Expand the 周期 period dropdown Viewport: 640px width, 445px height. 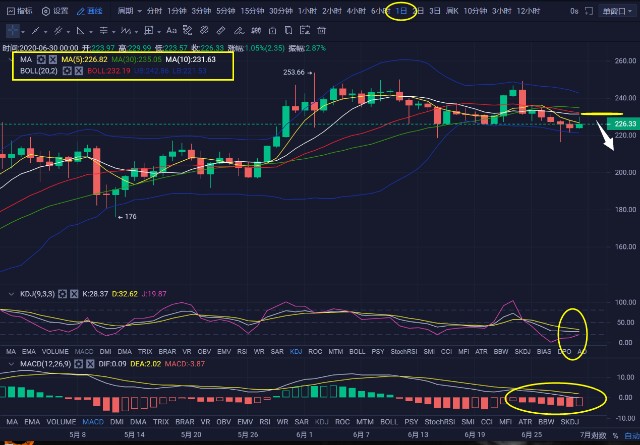(x=129, y=11)
